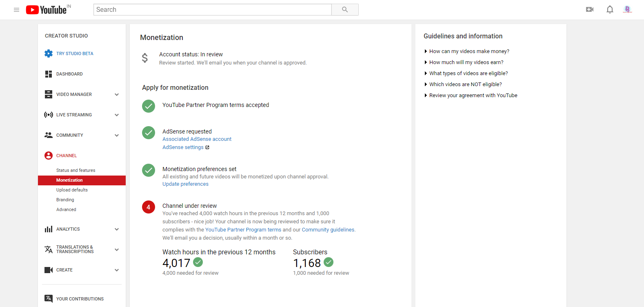The height and width of the screenshot is (307, 644).
Task: Click the Creator Studio heading
Action: [66, 36]
